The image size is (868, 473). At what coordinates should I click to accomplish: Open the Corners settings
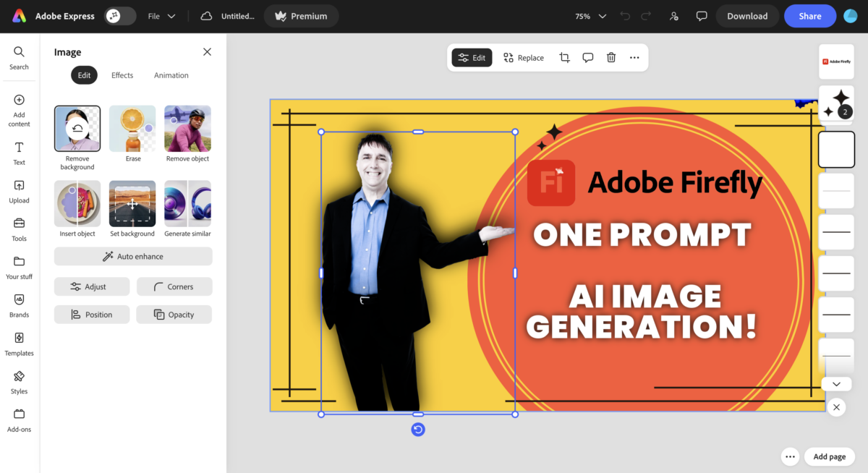[x=174, y=286]
